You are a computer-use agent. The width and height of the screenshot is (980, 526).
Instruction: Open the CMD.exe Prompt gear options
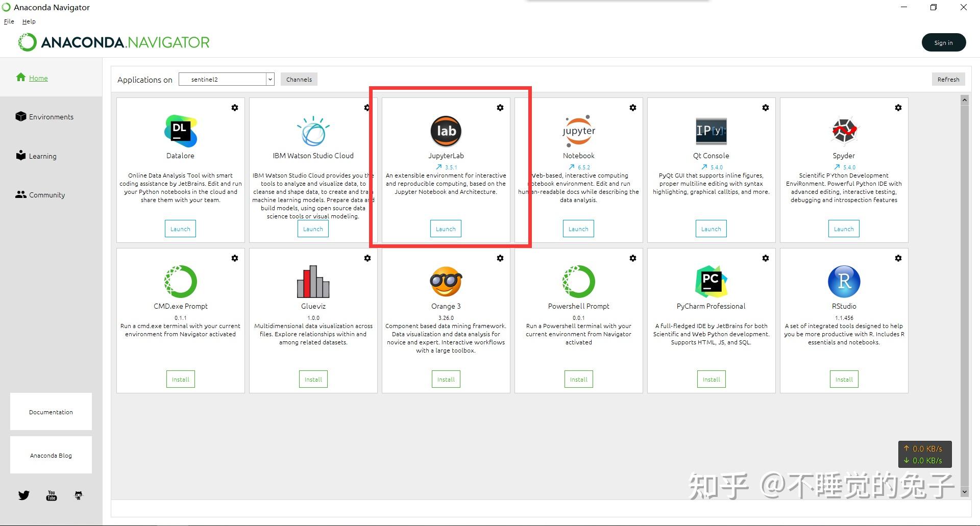point(235,258)
